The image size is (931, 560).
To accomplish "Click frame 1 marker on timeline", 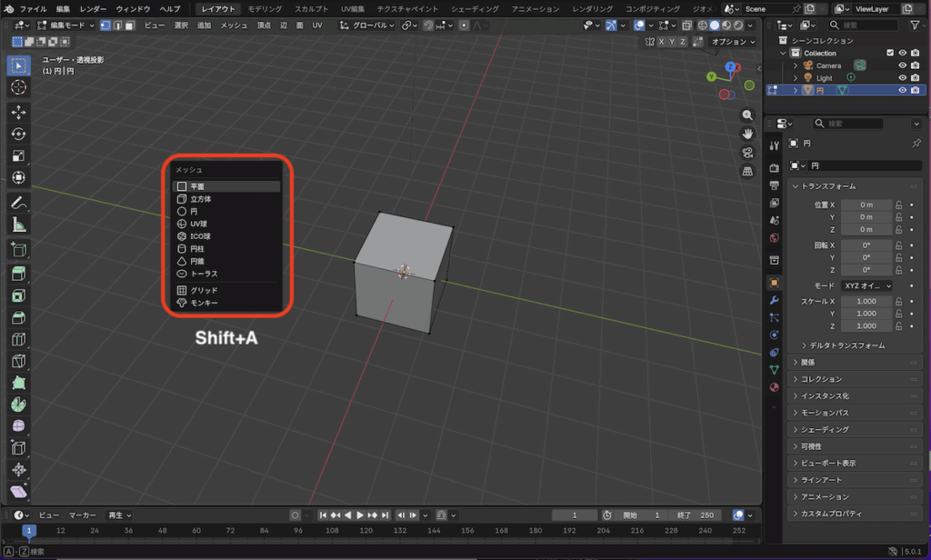I will pyautogui.click(x=29, y=531).
